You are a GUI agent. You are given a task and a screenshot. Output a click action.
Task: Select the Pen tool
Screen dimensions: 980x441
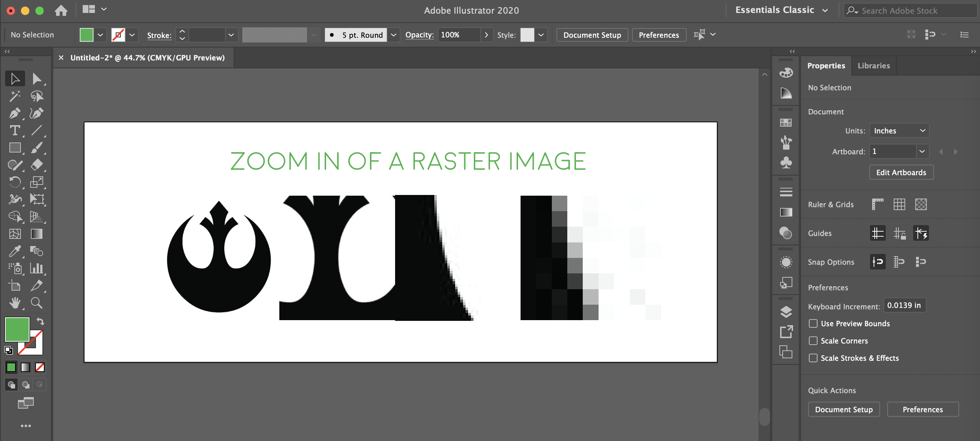point(14,113)
